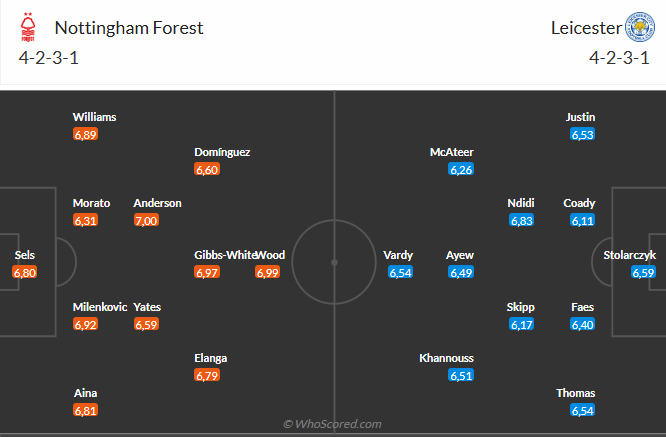The width and height of the screenshot is (666, 437).
Task: Select goalkeeper Stolarczyk
Action: (630, 255)
